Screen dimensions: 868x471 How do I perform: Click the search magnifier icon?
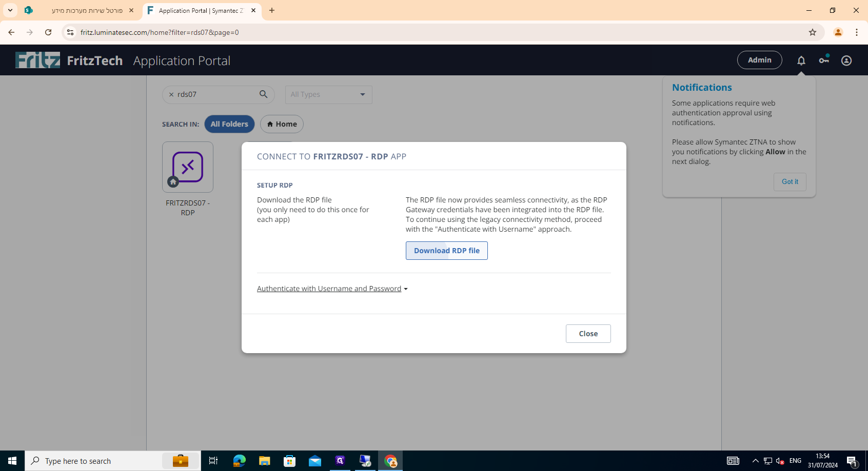click(x=263, y=94)
